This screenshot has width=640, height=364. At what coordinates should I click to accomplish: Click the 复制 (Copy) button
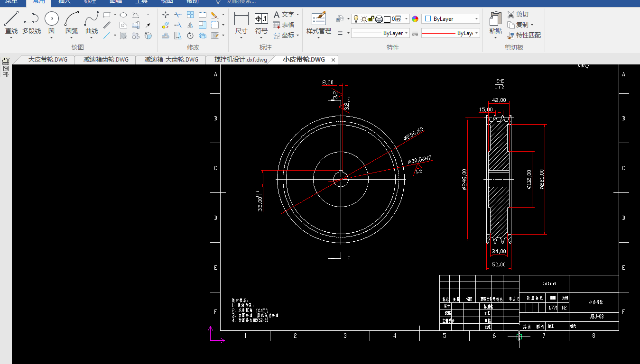pos(518,25)
